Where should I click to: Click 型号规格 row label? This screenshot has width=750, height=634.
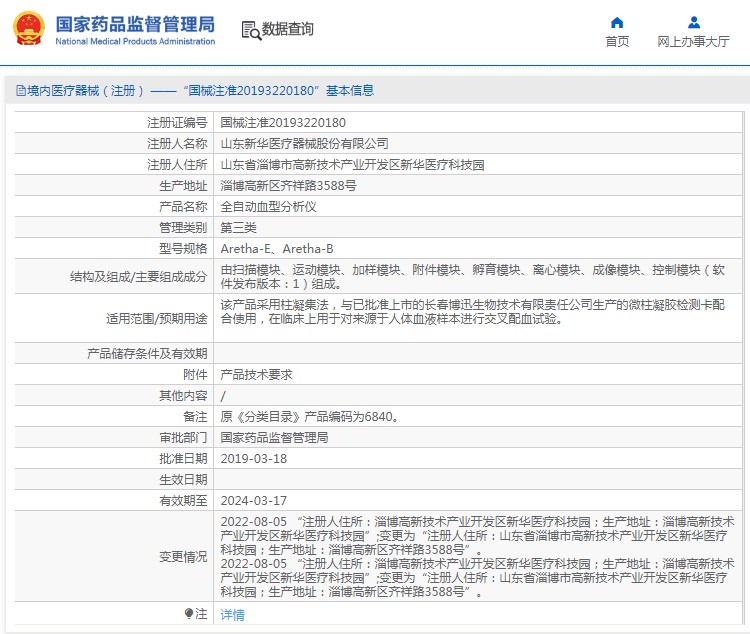183,249
